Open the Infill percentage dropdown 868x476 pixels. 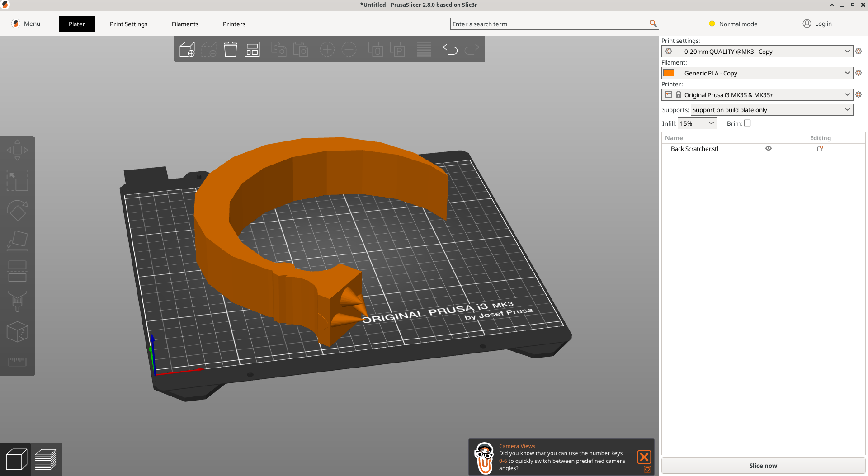coord(697,123)
